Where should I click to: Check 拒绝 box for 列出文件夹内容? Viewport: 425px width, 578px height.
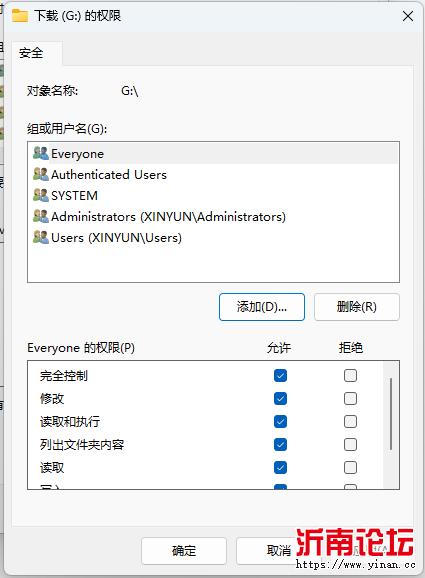[350, 445]
